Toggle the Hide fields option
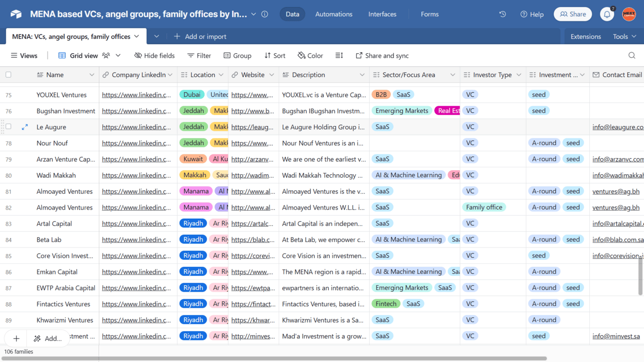The height and width of the screenshot is (362, 644). pos(155,56)
